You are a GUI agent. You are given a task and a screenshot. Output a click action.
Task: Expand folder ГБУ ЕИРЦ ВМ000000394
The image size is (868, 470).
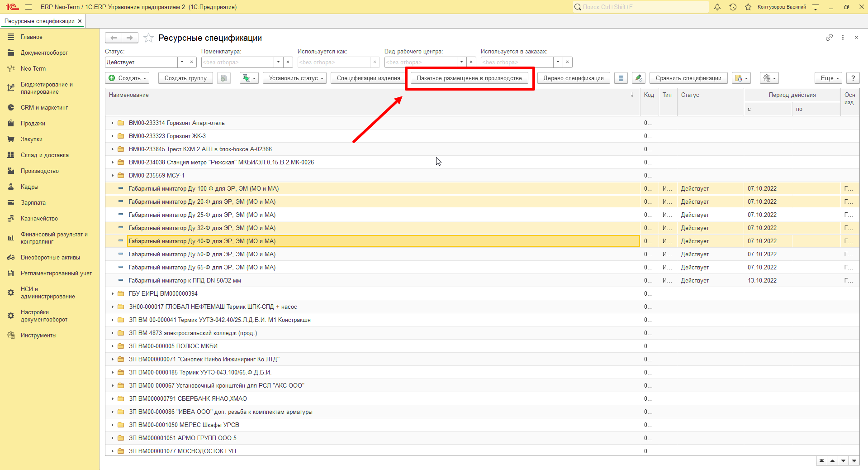point(113,294)
